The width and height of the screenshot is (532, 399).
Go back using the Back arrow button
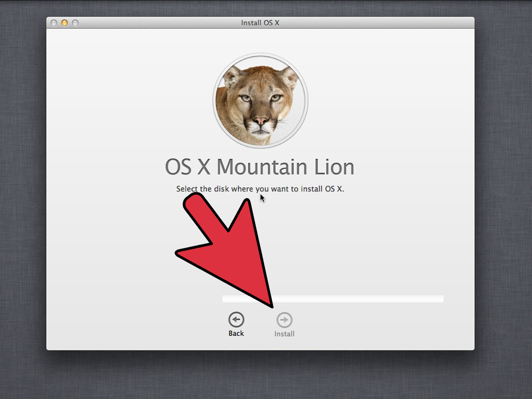[x=236, y=320]
